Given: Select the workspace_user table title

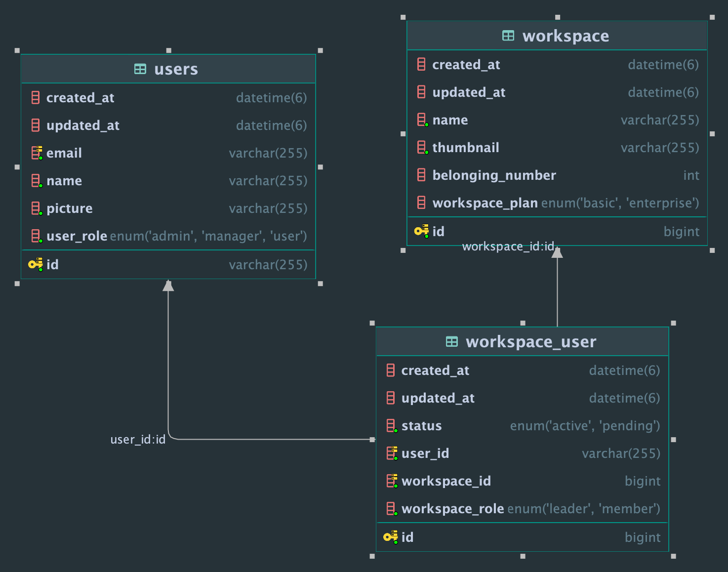Looking at the screenshot, I should point(531,342).
